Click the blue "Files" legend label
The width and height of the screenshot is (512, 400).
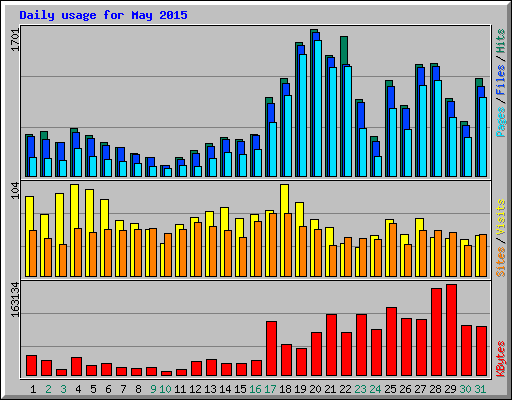[x=501, y=80]
